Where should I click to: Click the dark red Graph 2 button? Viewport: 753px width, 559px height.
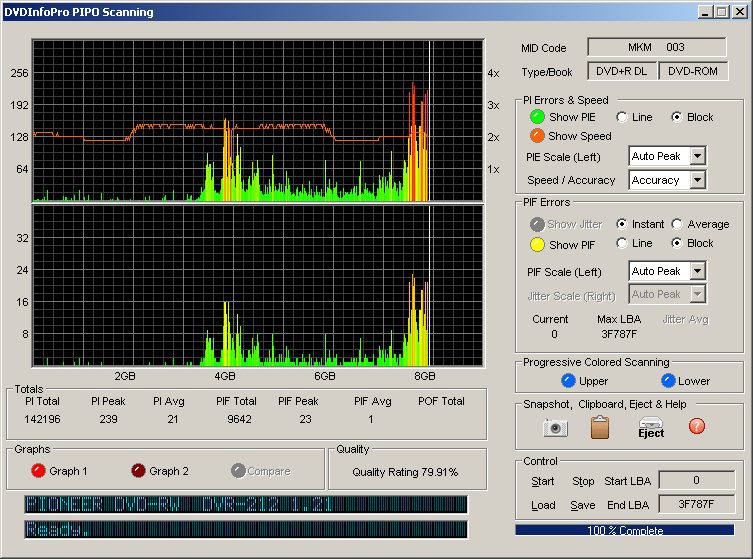coord(138,471)
